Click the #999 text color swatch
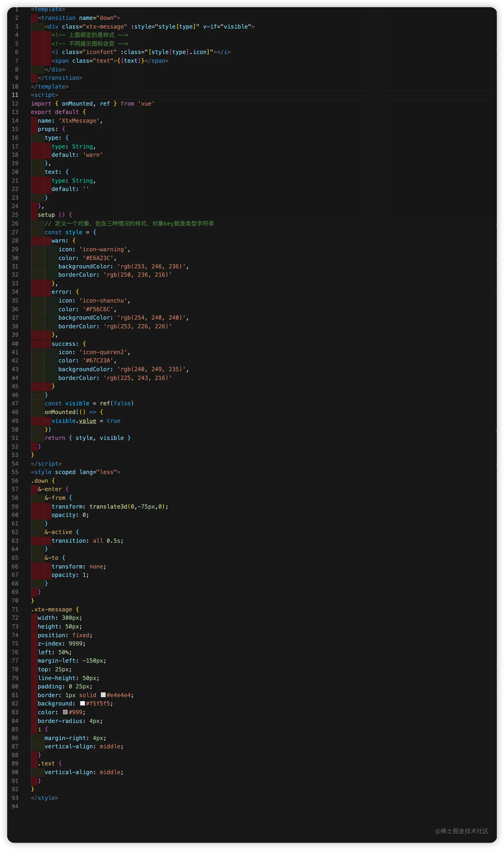Viewport: 504px width, 850px height. pyautogui.click(x=65, y=712)
